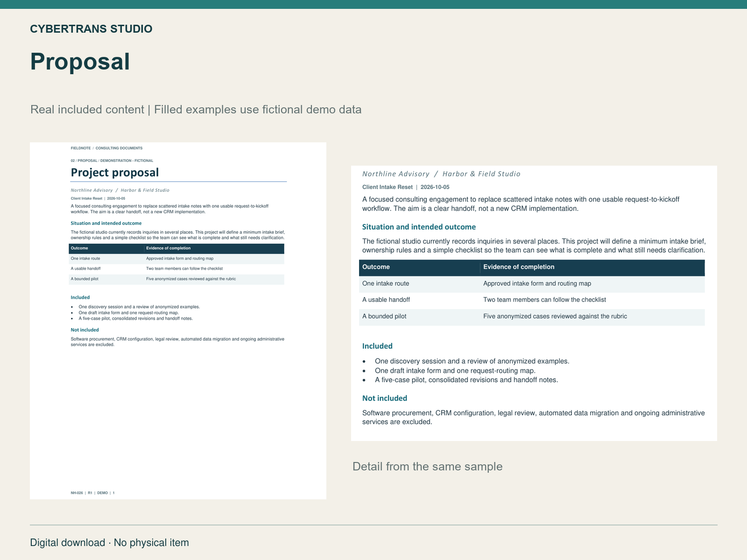Open the enlarged detail image of the sample
747x560 pixels.
(x=534, y=303)
